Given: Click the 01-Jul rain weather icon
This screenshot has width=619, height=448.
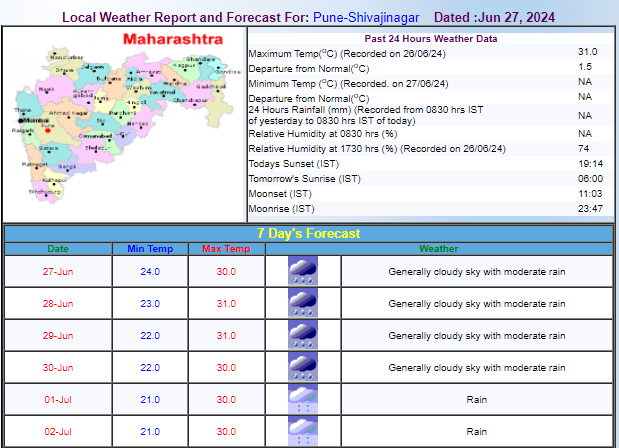Looking at the screenshot, I should click(x=303, y=399).
